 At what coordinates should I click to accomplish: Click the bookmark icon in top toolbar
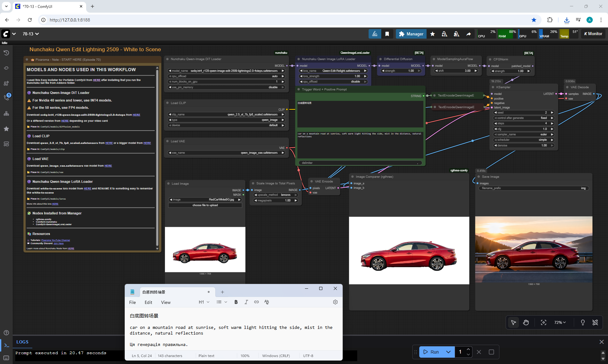coord(387,34)
